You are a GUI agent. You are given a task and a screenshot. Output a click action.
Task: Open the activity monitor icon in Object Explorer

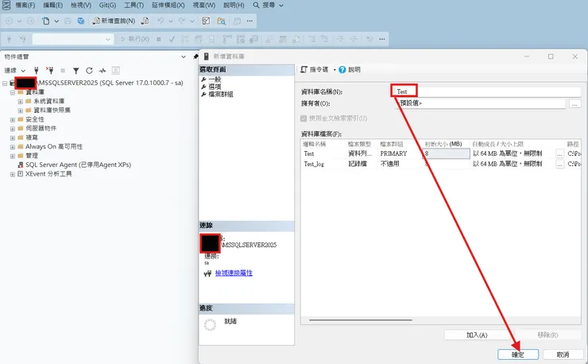tap(103, 70)
